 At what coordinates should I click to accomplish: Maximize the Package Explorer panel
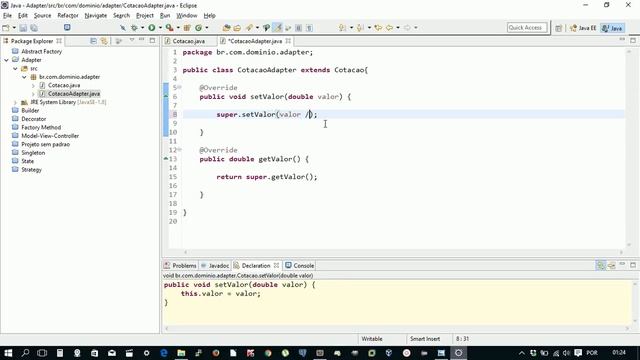(x=152, y=40)
